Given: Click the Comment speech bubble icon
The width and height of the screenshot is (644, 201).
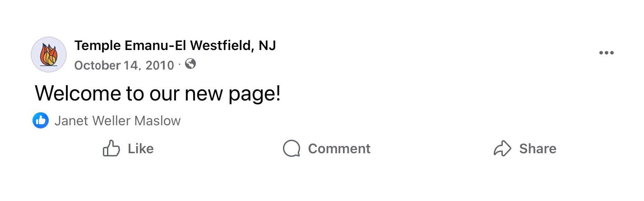Looking at the screenshot, I should pyautogui.click(x=292, y=148).
